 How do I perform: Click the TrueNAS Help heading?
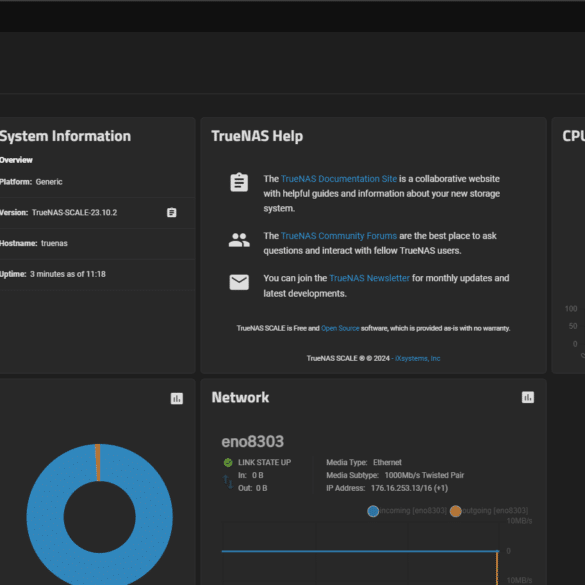click(257, 136)
